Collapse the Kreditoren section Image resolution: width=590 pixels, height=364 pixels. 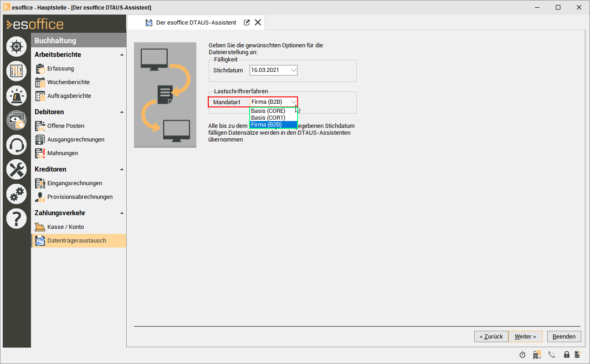pos(122,170)
